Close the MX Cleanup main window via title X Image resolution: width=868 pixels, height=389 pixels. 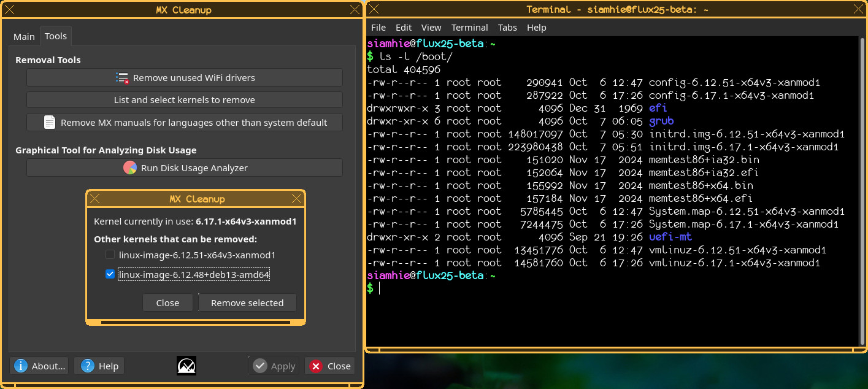click(355, 10)
